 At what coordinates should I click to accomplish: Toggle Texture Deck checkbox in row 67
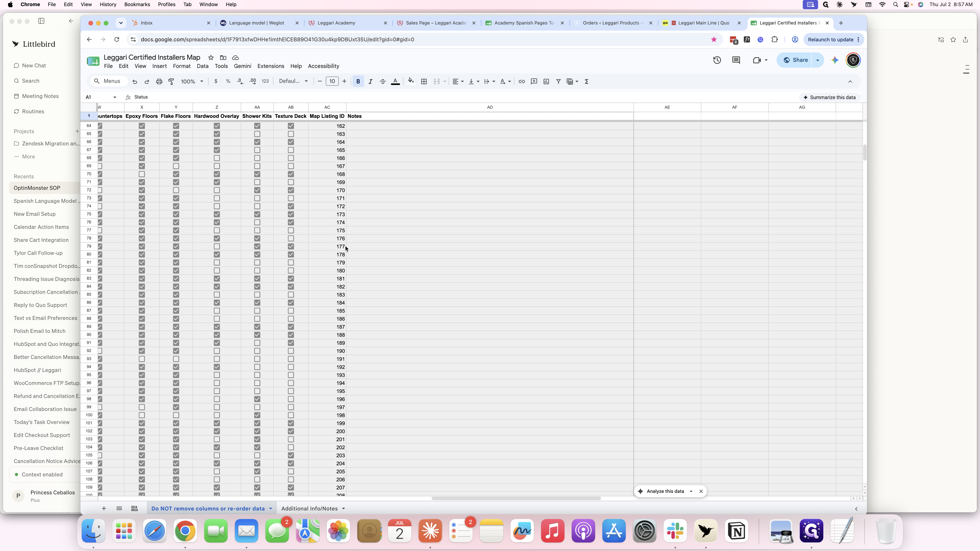[x=291, y=150]
